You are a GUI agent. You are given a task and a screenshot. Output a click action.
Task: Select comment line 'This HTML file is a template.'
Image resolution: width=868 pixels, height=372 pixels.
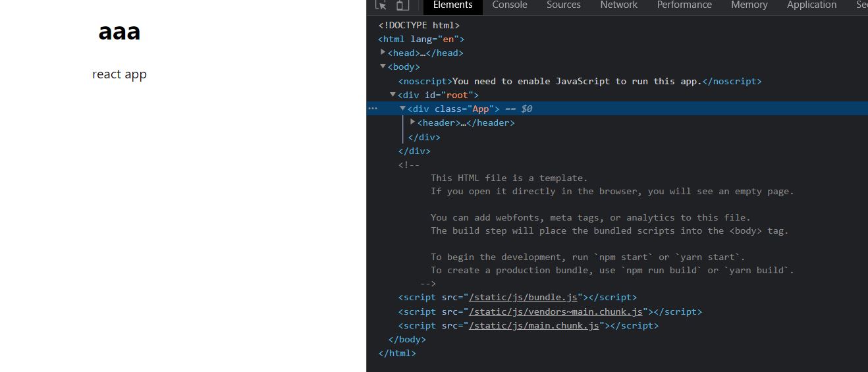[x=509, y=178]
